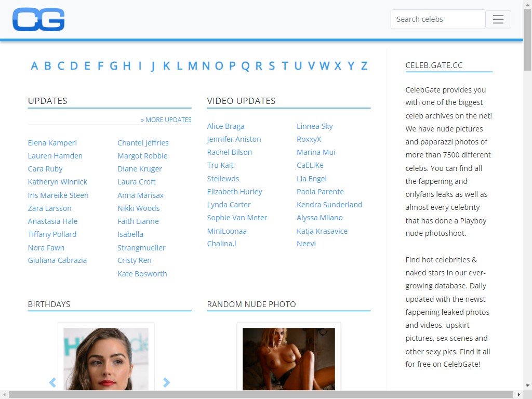
Task: Choose letter G from the alphabet bar
Action: tap(113, 66)
